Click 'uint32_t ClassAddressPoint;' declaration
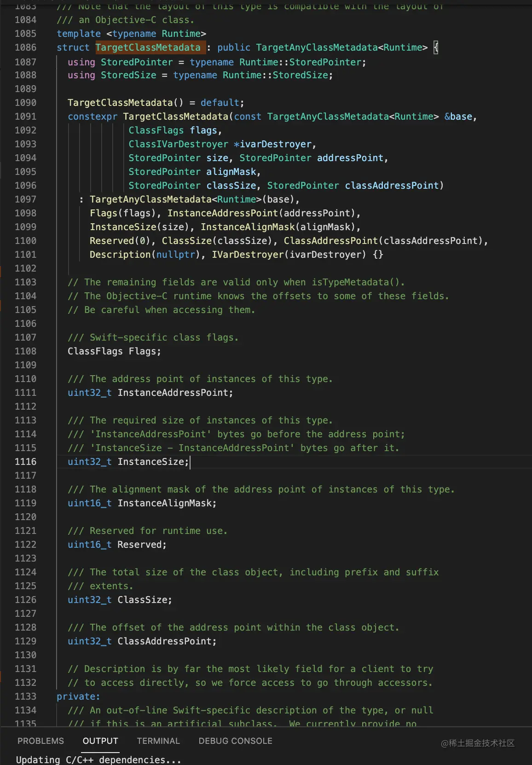This screenshot has width=532, height=765. [x=142, y=641]
